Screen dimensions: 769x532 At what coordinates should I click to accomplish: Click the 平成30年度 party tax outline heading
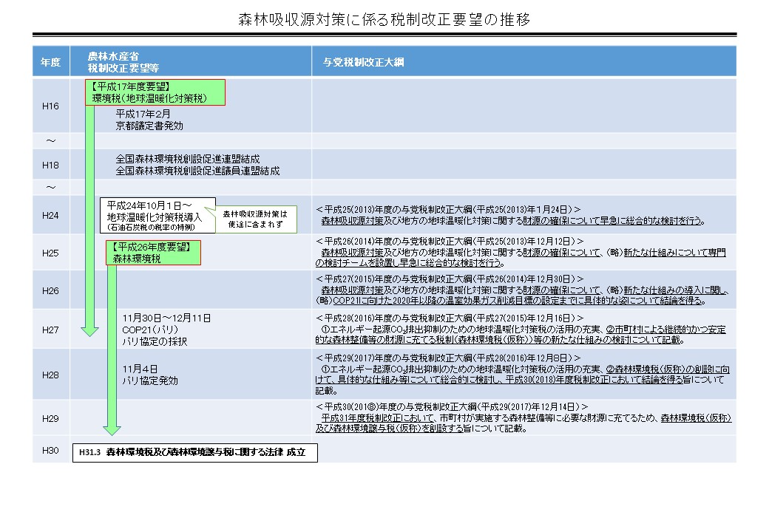(x=452, y=407)
